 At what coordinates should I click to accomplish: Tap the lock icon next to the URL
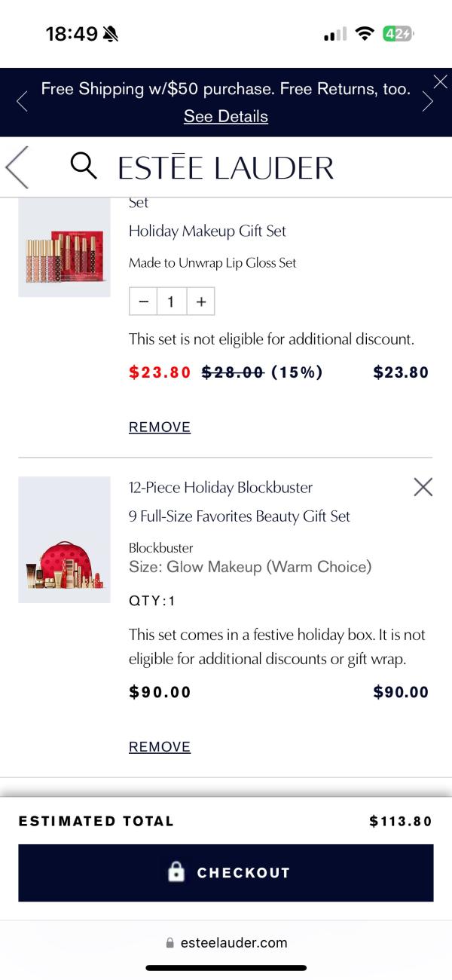[x=169, y=942]
